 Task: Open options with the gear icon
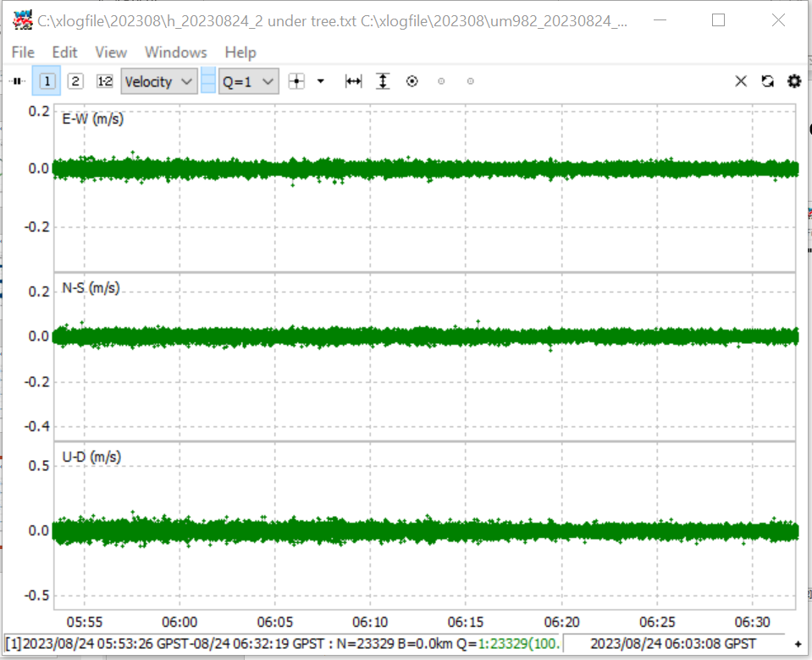click(x=794, y=81)
